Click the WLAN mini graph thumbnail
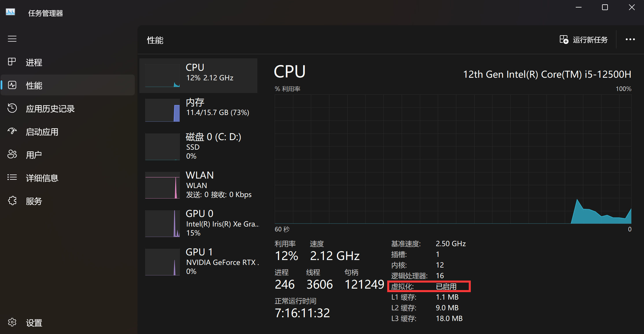The height and width of the screenshot is (334, 644). [163, 185]
